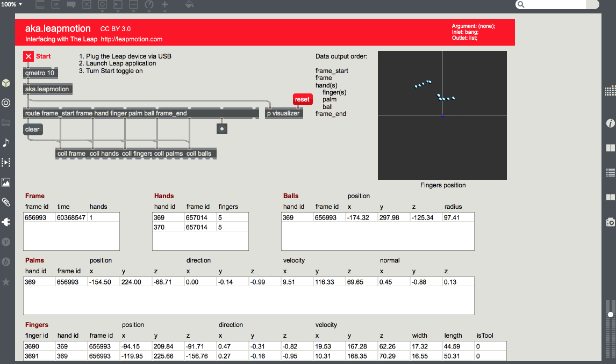Select the aka.leapmotion object box
This screenshot has width=616, height=364.
(47, 89)
